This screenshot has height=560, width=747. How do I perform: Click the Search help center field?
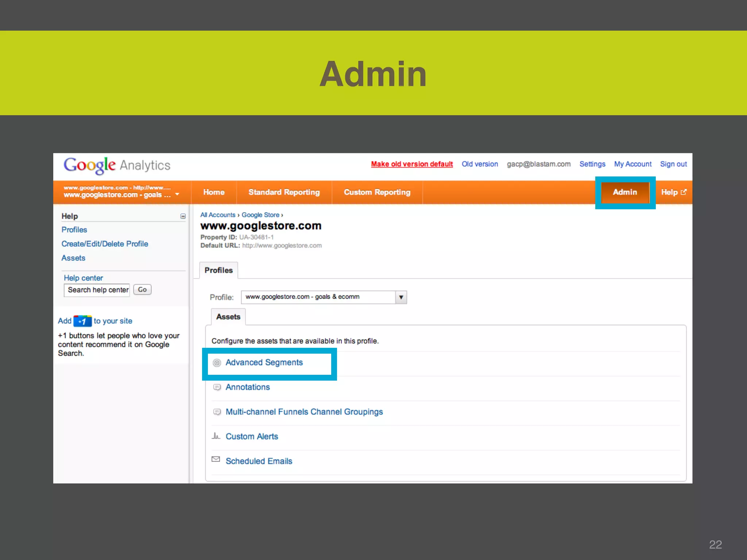pos(97,290)
